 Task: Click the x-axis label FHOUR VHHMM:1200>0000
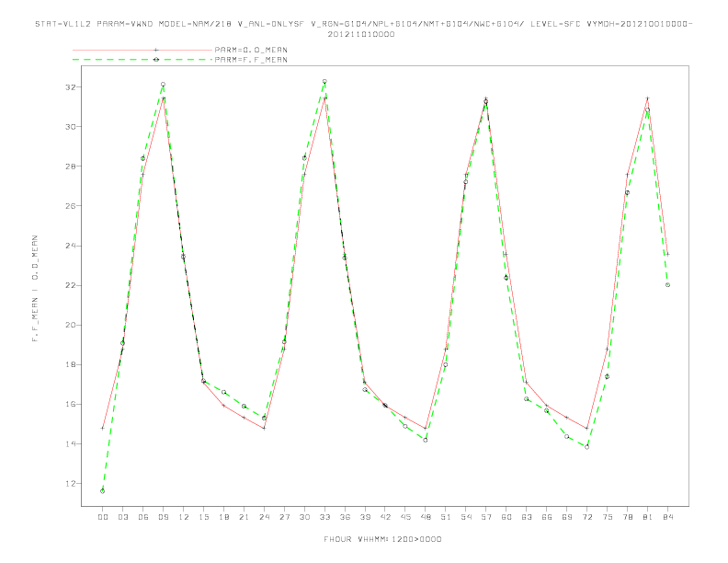pyautogui.click(x=382, y=539)
